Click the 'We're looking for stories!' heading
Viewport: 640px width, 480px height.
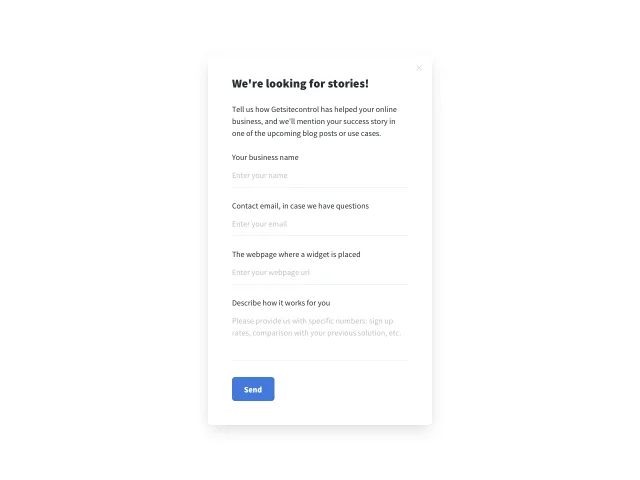[300, 84]
